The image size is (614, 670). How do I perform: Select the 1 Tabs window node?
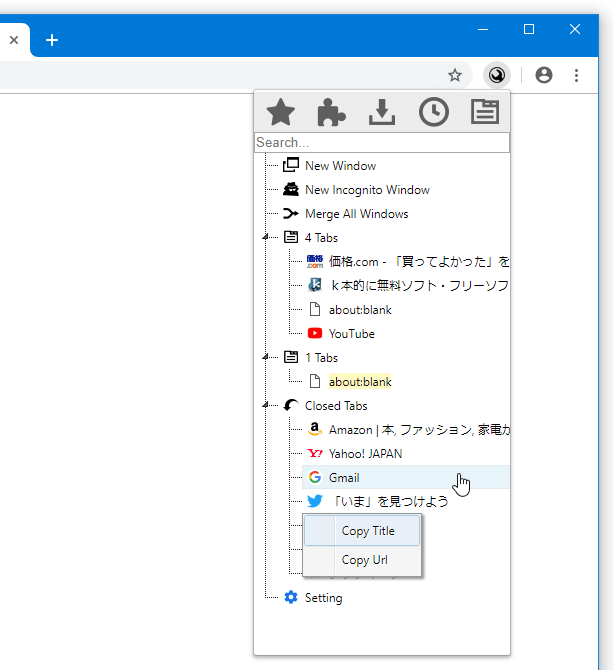click(321, 357)
